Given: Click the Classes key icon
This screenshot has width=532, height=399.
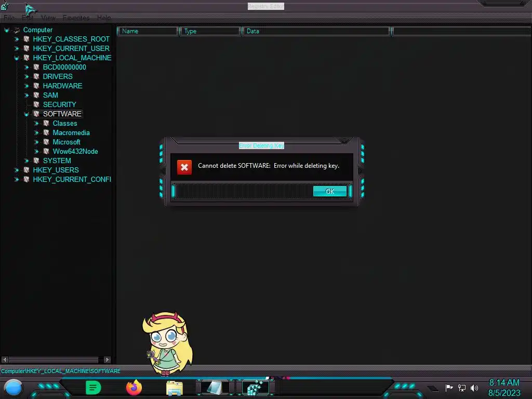Looking at the screenshot, I should [46, 124].
